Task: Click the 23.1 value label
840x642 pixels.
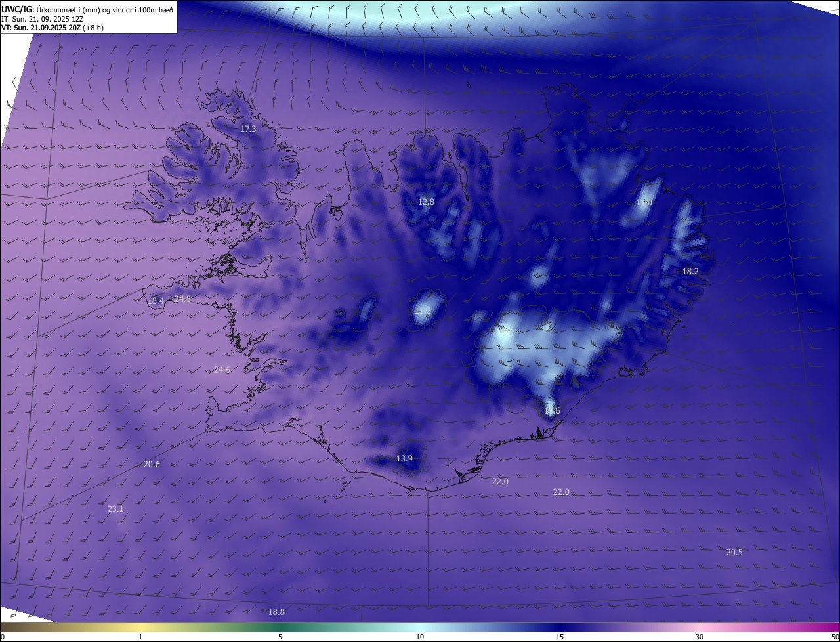Action: [115, 509]
